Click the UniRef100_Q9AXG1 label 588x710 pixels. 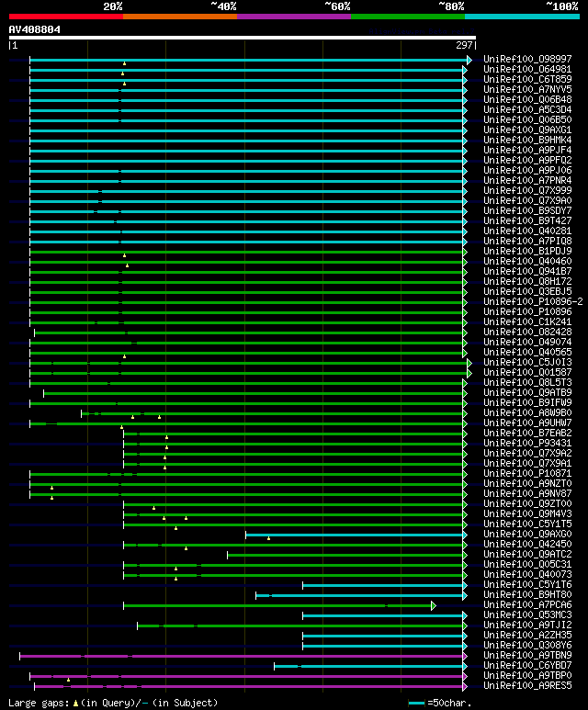tap(527, 130)
